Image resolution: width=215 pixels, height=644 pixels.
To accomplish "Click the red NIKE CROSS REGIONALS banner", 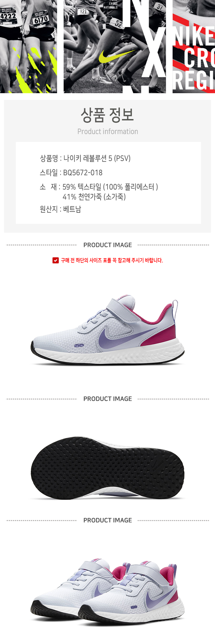I will point(194,46).
